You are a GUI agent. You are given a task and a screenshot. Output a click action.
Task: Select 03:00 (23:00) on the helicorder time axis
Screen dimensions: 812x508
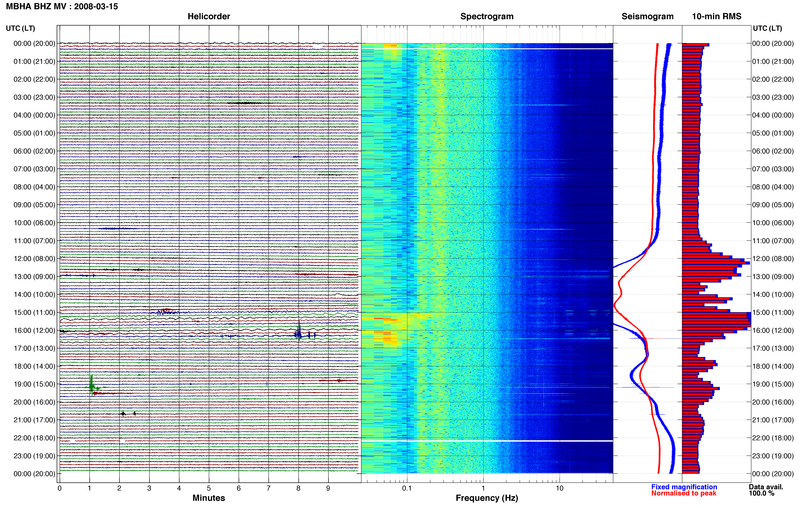coord(34,97)
